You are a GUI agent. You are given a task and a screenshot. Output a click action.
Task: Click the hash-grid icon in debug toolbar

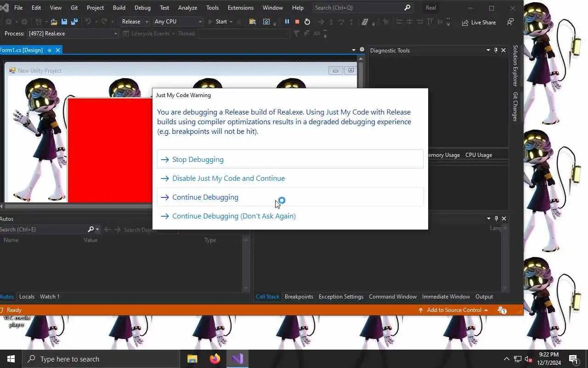click(x=365, y=22)
